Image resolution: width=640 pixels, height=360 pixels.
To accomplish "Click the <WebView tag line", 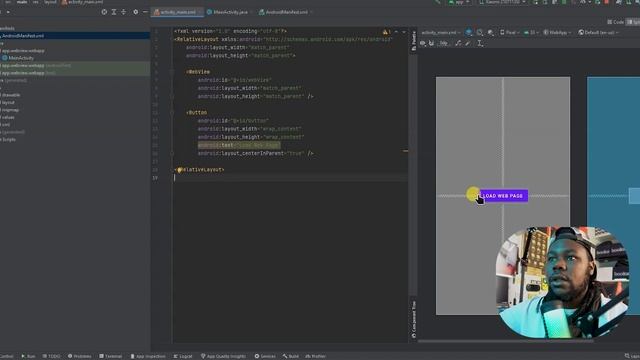I will [x=198, y=72].
